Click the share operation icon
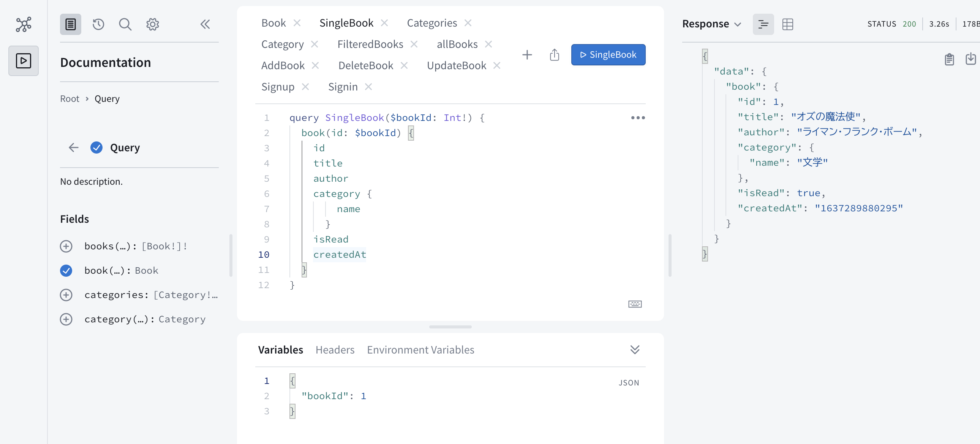Screen dimensions: 980x444 click(554, 55)
